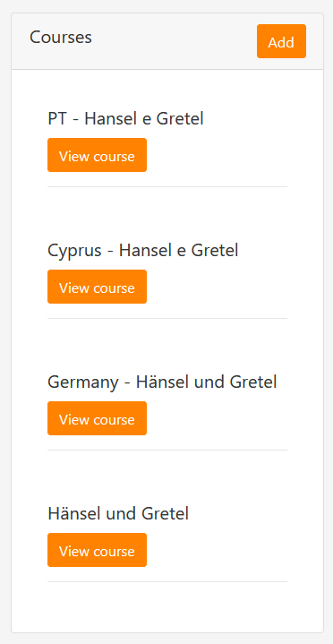333x644 pixels.
Task: Click the Germany - Hänsel und Gretel title
Action: pos(162,382)
